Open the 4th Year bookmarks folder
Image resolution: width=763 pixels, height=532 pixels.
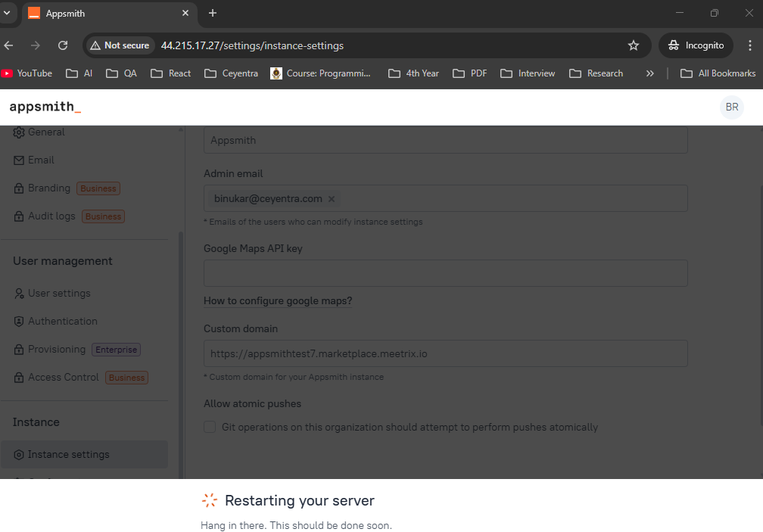click(413, 73)
